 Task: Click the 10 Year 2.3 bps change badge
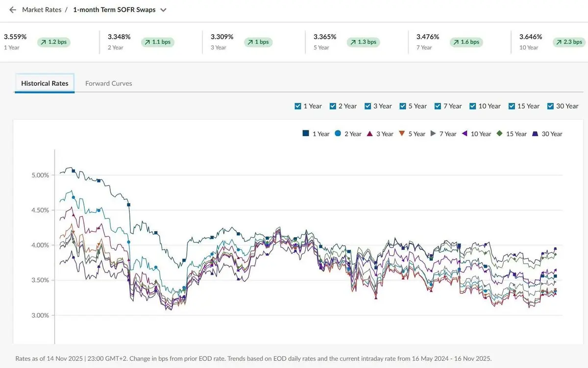click(x=569, y=42)
